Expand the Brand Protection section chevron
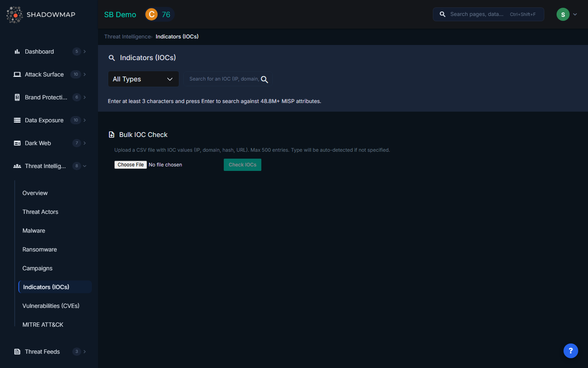588x368 pixels. tap(85, 97)
